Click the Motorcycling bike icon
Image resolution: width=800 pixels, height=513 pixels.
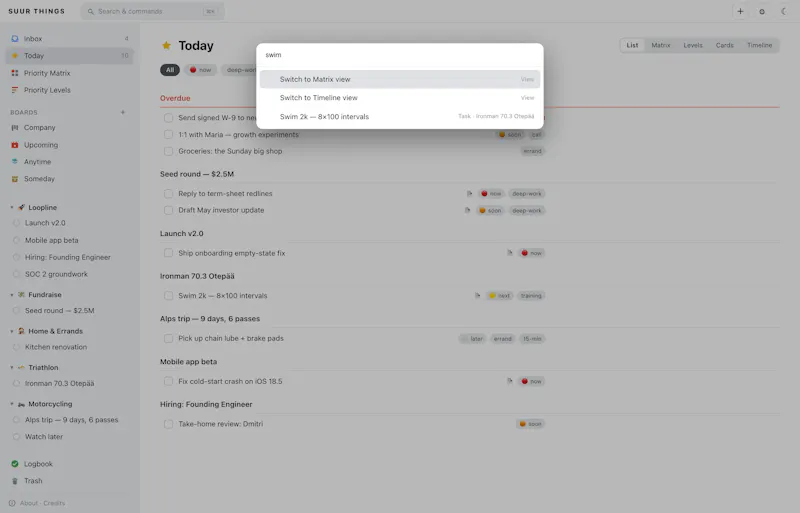(21, 404)
